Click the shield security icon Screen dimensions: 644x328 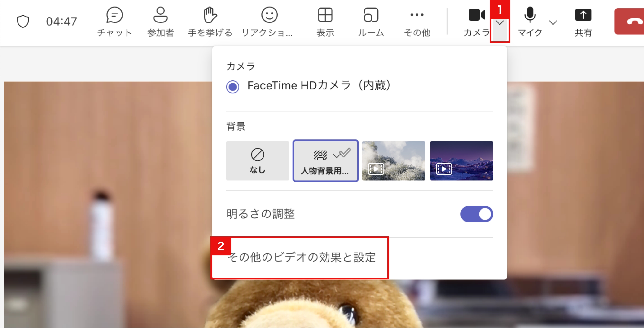point(23,21)
